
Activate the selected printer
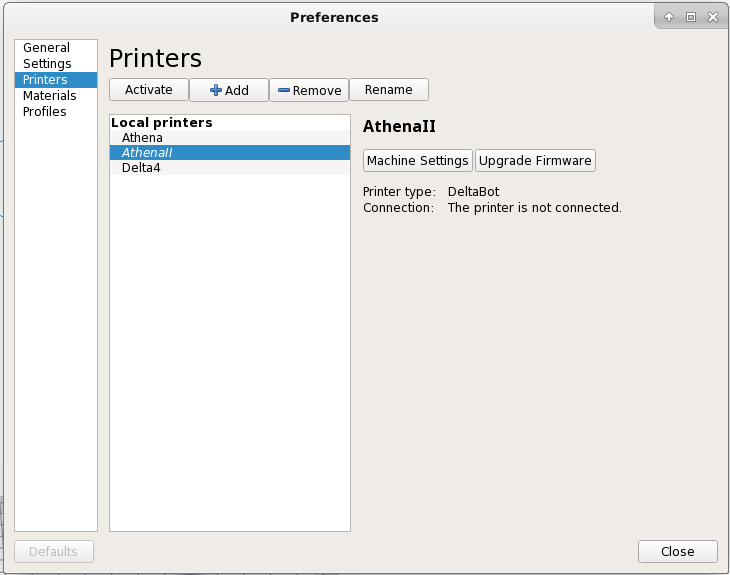point(148,90)
